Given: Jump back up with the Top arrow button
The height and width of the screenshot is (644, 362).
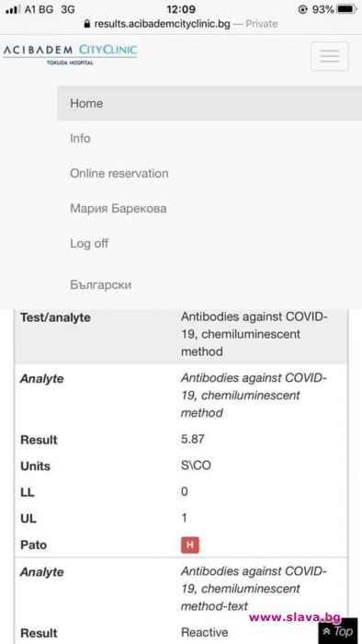Looking at the screenshot, I should tap(338, 631).
